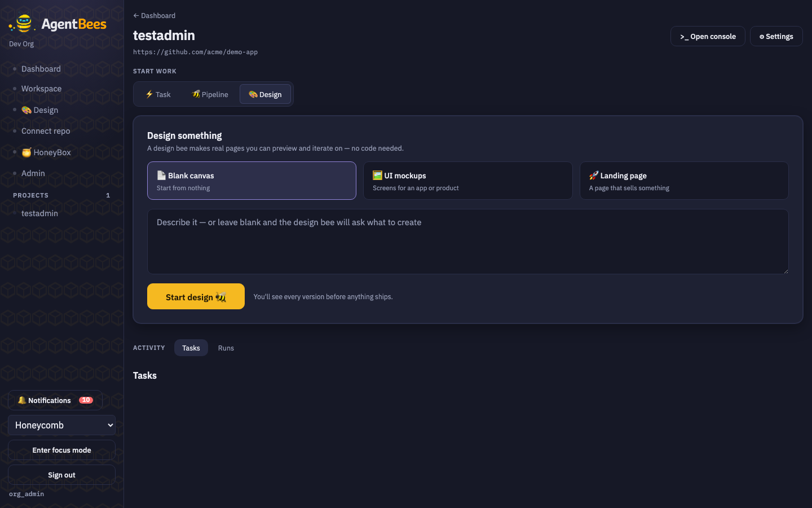Switch to the Pipeline tab
812x508 pixels.
[210, 94]
